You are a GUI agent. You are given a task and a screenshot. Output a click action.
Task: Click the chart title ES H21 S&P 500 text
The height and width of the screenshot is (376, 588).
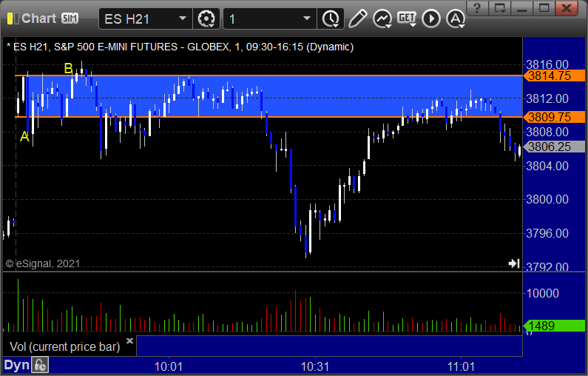point(180,47)
